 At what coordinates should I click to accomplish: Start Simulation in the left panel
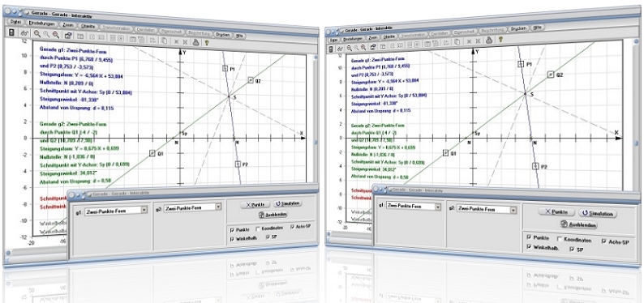coord(286,203)
